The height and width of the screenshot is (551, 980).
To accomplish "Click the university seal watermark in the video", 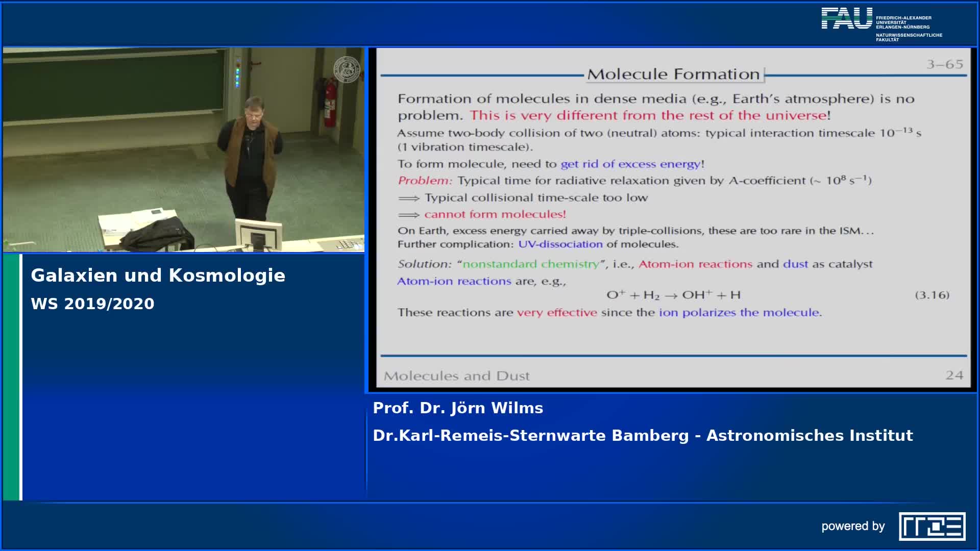I will coord(347,69).
